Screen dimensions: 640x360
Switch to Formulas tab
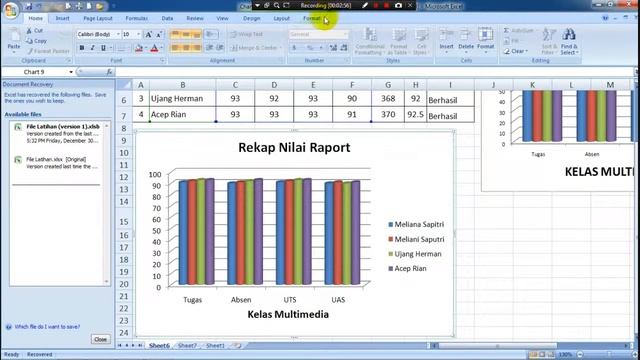136,18
